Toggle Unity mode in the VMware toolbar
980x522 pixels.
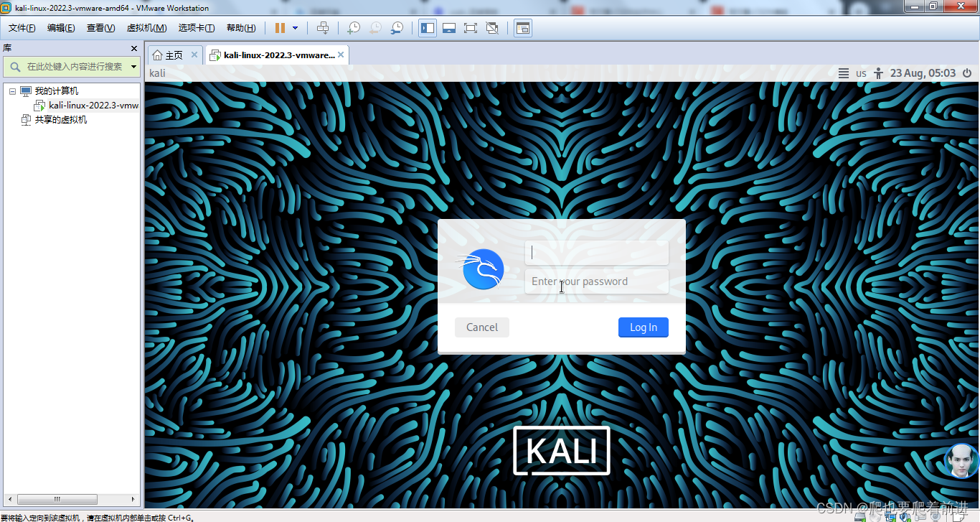[492, 28]
